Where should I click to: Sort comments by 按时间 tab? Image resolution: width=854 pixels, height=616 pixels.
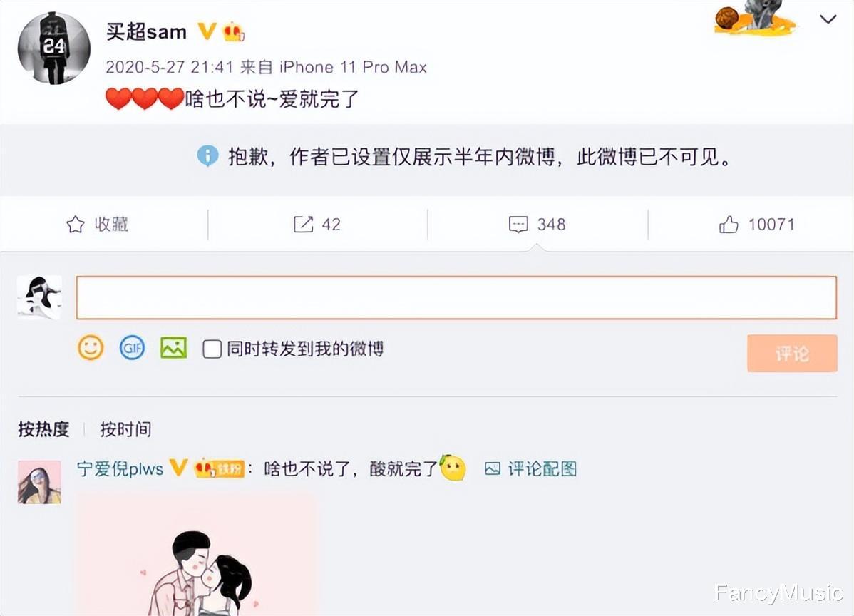pos(125,429)
